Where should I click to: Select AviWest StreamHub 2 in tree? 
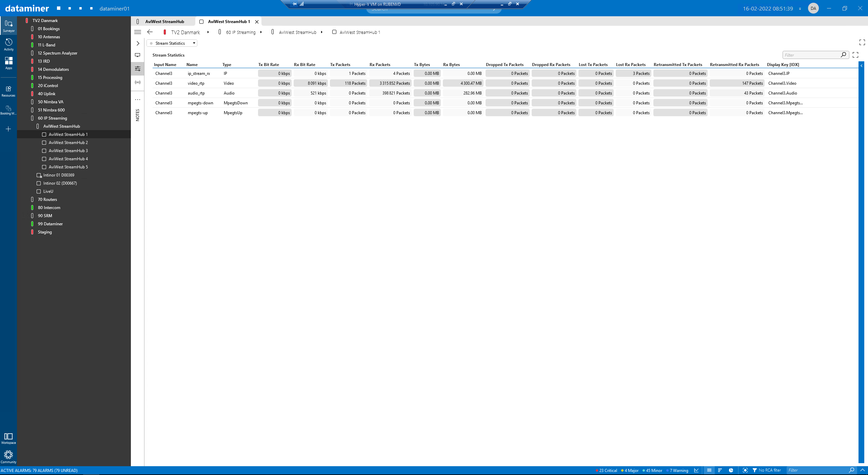tap(68, 143)
